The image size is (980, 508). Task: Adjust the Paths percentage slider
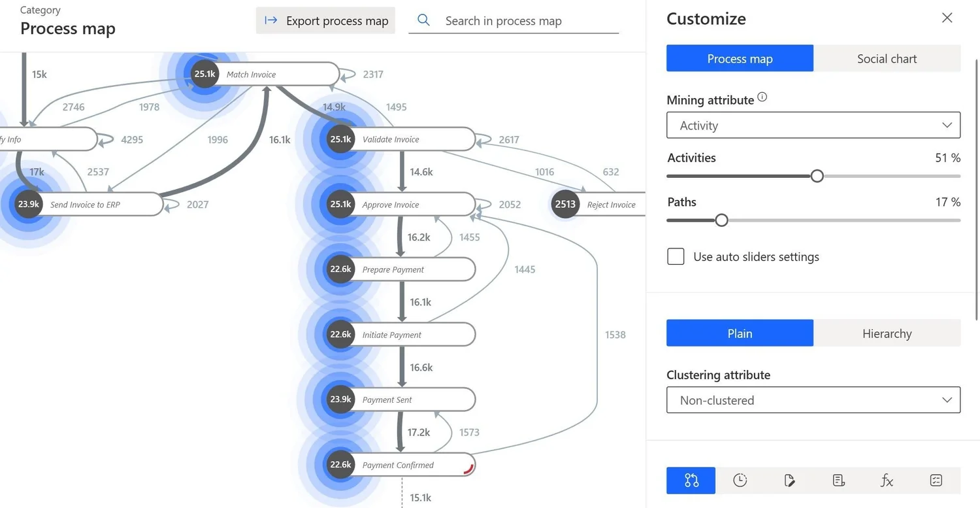721,220
